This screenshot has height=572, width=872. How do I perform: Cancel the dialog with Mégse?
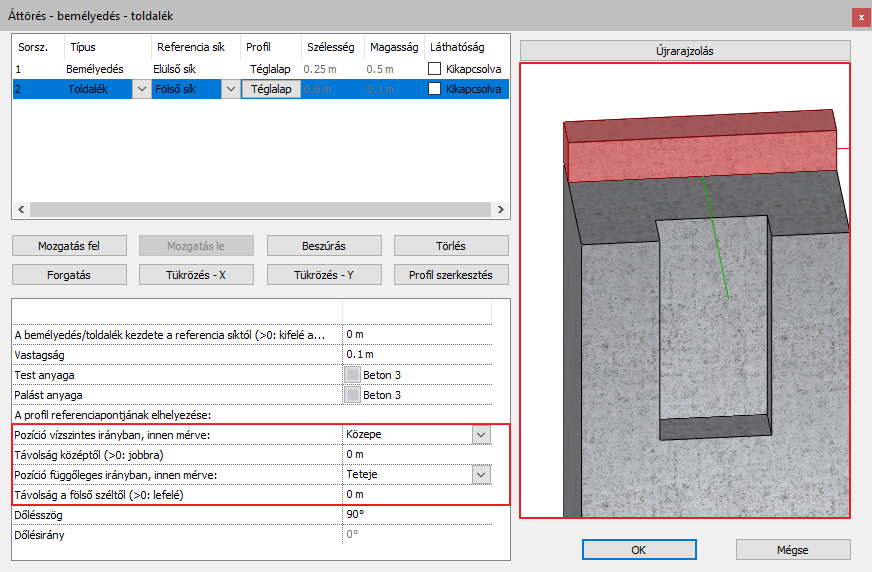click(793, 550)
